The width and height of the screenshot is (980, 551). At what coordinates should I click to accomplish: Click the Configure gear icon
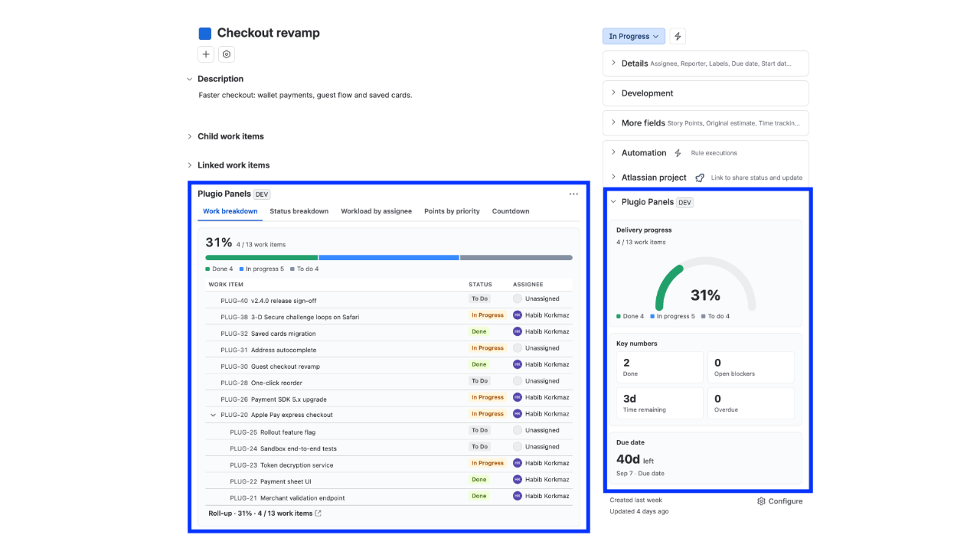pos(761,501)
